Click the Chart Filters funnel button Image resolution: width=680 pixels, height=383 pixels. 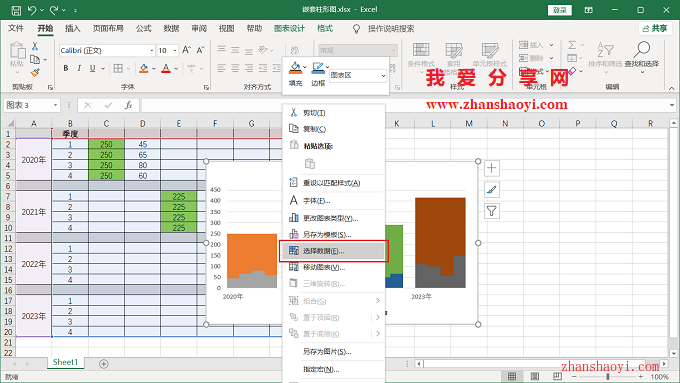pos(491,211)
